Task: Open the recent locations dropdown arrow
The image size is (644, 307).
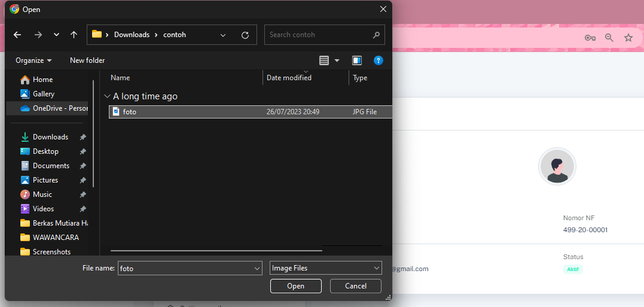Action: (56, 35)
